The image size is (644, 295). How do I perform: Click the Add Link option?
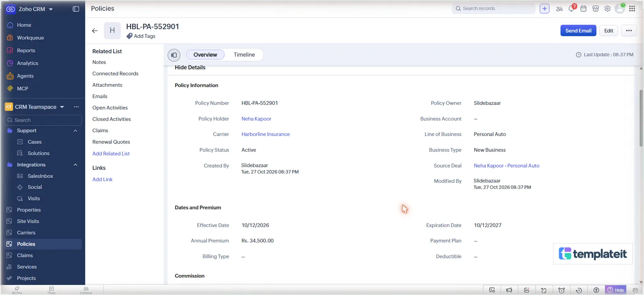[102, 179]
